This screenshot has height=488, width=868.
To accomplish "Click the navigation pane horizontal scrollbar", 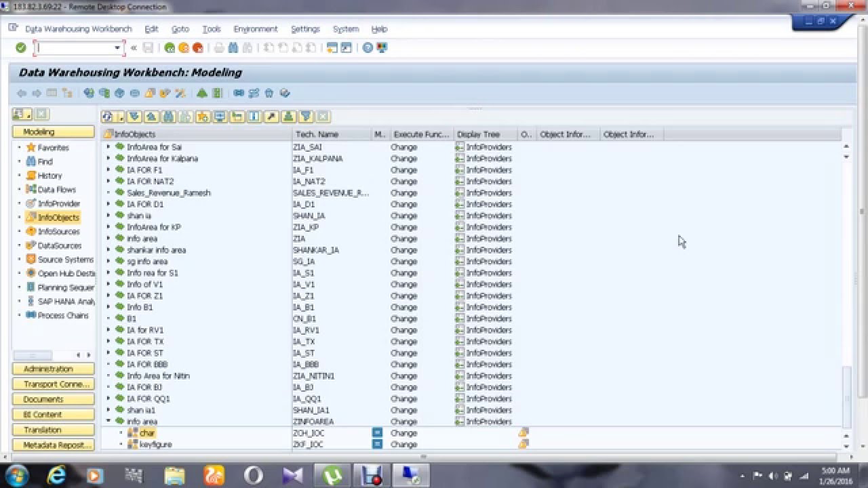I will (33, 355).
